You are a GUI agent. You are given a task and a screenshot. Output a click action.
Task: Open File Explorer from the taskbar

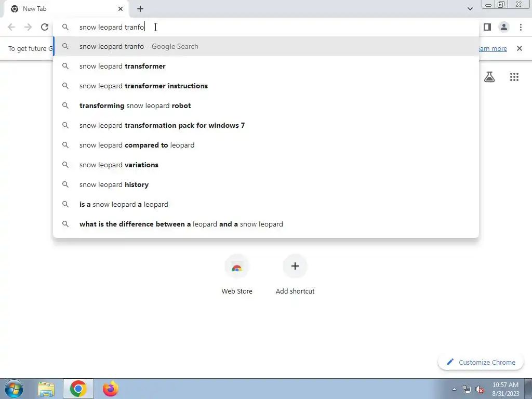point(46,389)
